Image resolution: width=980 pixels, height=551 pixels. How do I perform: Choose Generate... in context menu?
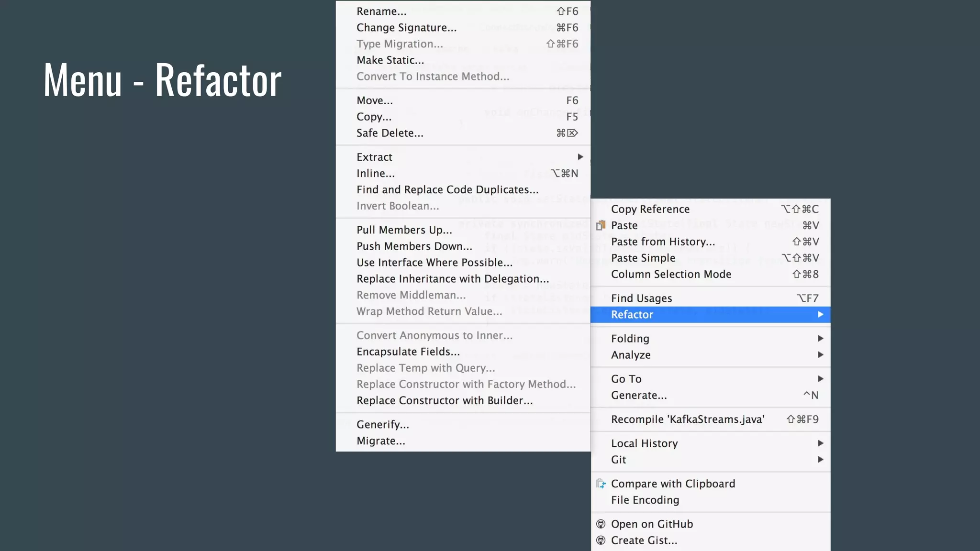click(711, 395)
